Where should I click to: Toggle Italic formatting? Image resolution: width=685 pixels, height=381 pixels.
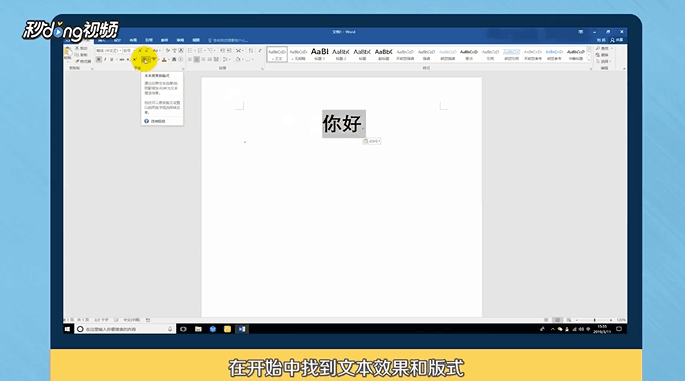pos(105,59)
